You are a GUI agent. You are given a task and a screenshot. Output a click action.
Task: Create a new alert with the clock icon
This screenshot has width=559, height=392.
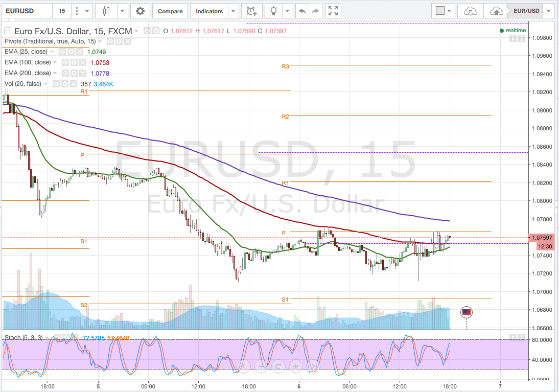point(251,11)
